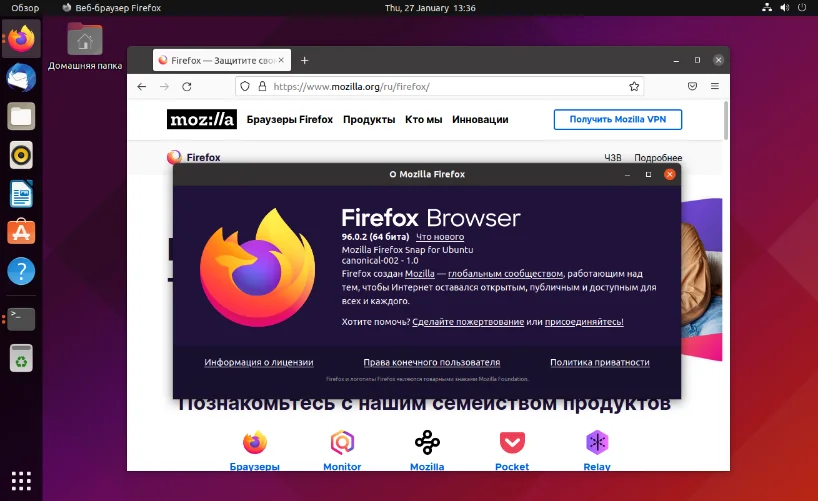
Task: Open LibreOffice Writer from the dock
Action: pyautogui.click(x=21, y=194)
